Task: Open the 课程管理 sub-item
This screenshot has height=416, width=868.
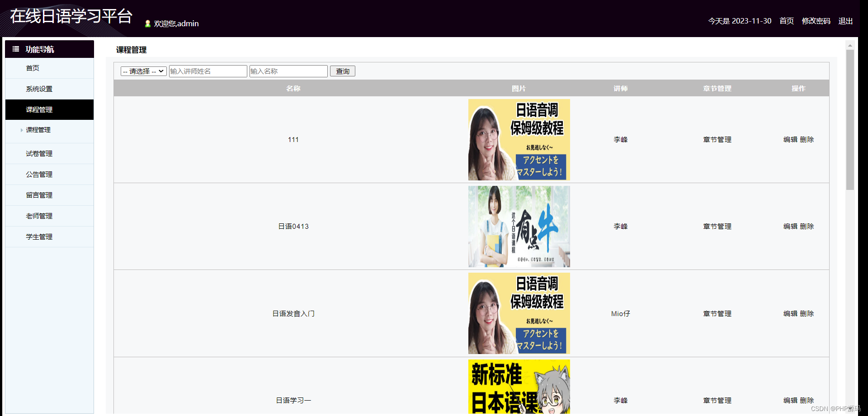Action: click(38, 130)
